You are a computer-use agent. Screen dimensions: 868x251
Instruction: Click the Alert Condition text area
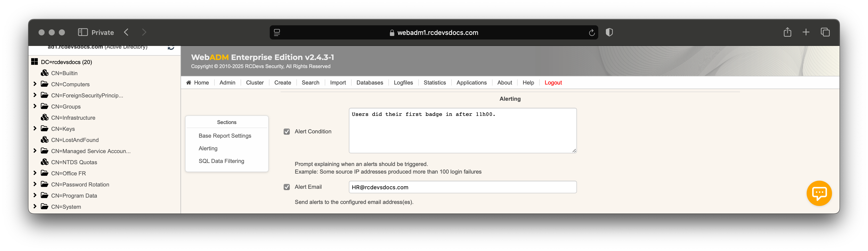(x=463, y=131)
